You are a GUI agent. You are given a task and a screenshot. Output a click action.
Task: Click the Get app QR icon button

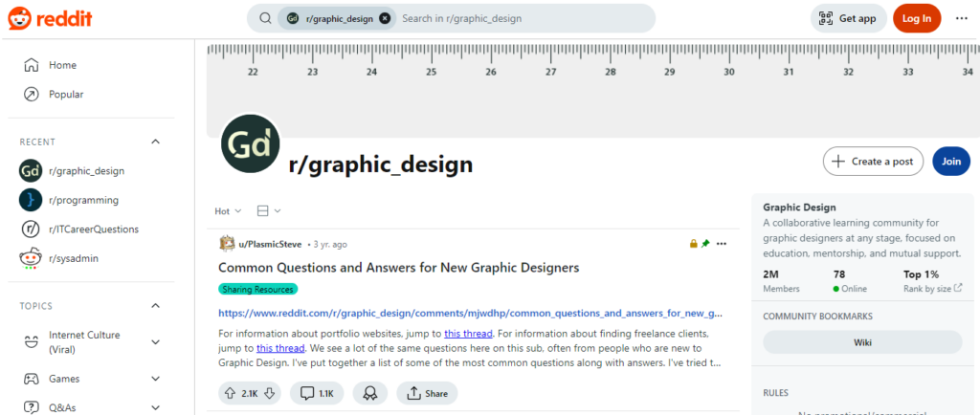(848, 18)
